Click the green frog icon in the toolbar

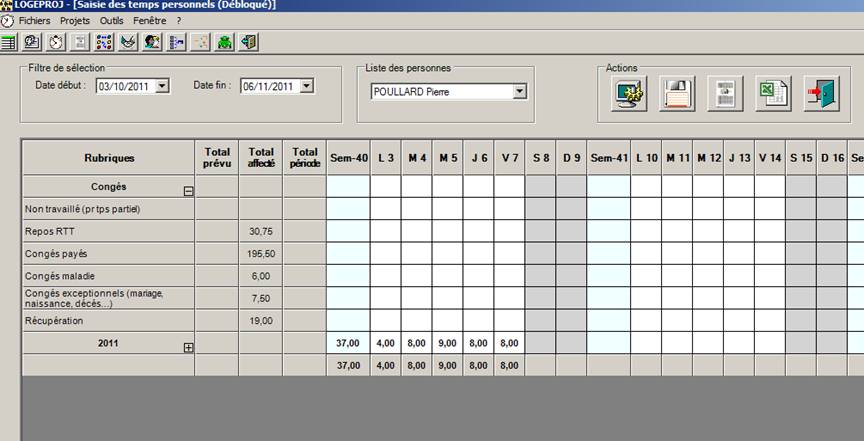coord(225,42)
